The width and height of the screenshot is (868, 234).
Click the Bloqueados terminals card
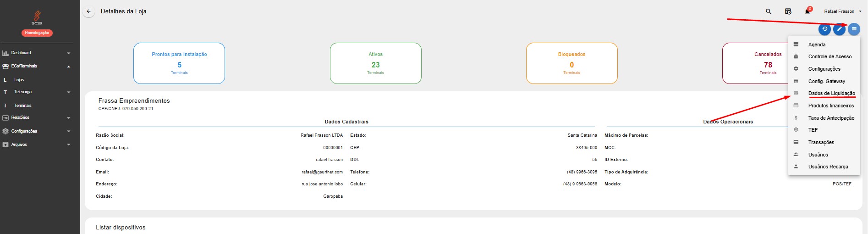pos(571,63)
